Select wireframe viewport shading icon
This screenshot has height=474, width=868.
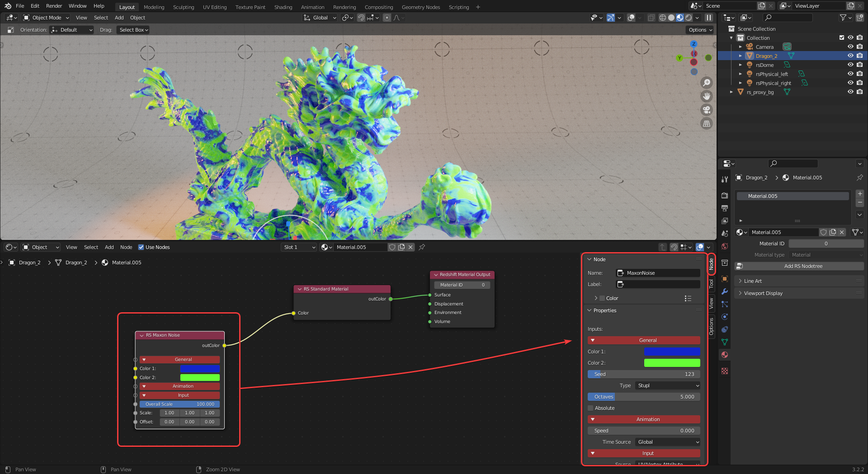coord(663,18)
